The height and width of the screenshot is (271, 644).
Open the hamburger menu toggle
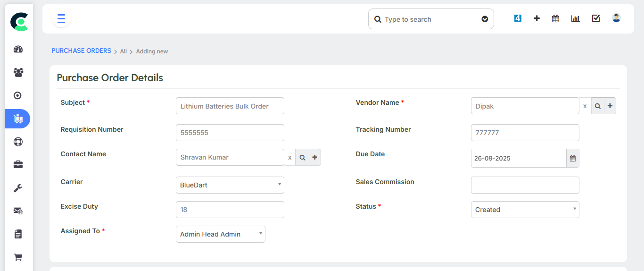click(61, 19)
